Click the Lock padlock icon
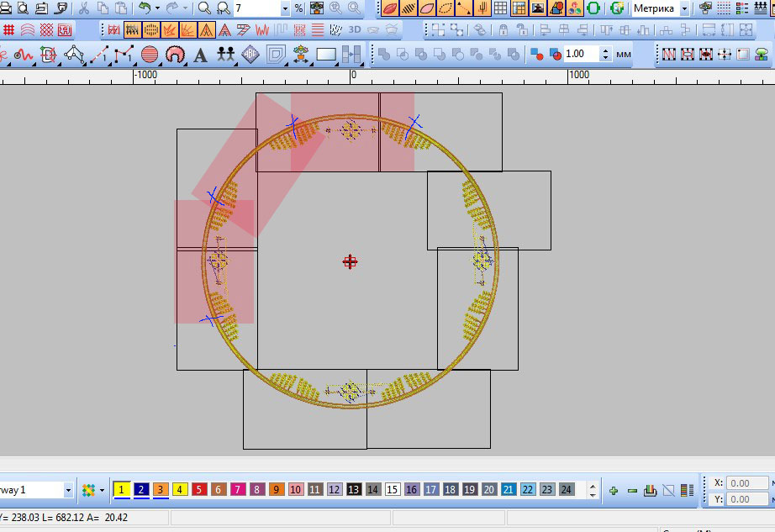Screen dimensions: 775x532 [503, 30]
